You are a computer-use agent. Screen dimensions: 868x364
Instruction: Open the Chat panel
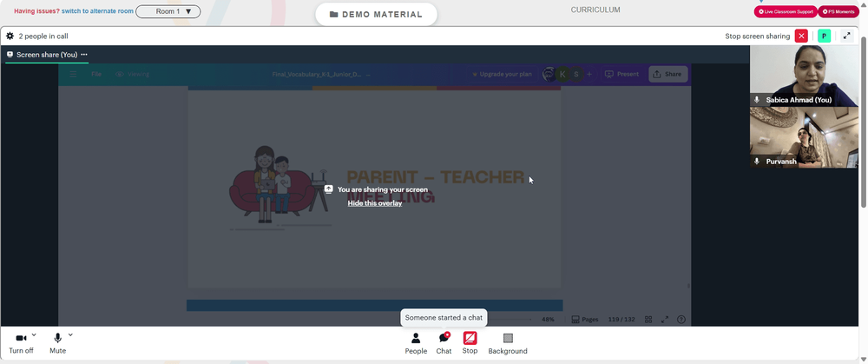coord(444,343)
